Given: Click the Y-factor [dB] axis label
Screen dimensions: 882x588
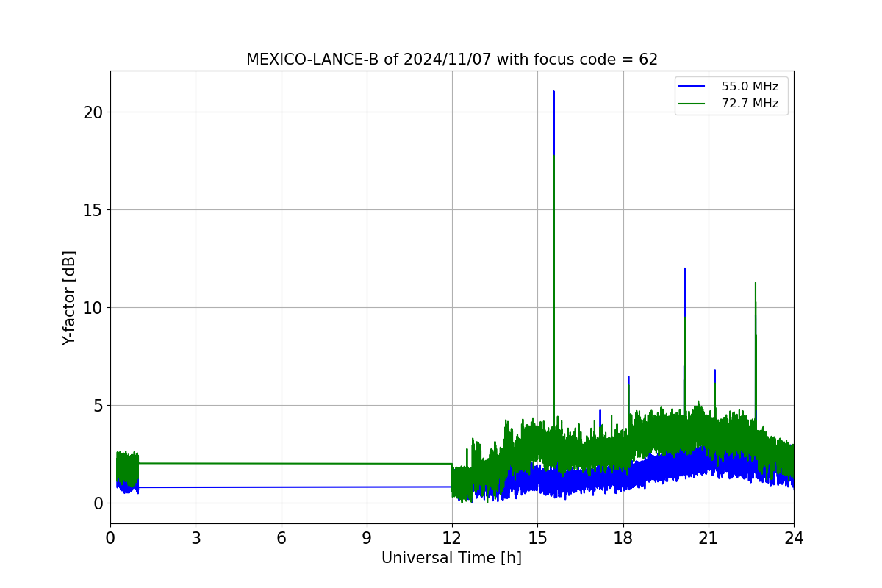Looking at the screenshot, I should point(69,298).
